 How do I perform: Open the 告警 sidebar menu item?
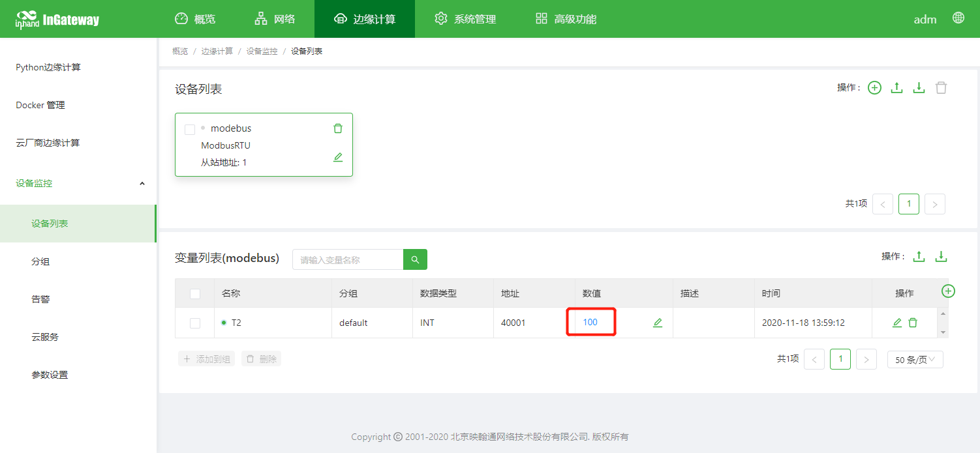[40, 299]
